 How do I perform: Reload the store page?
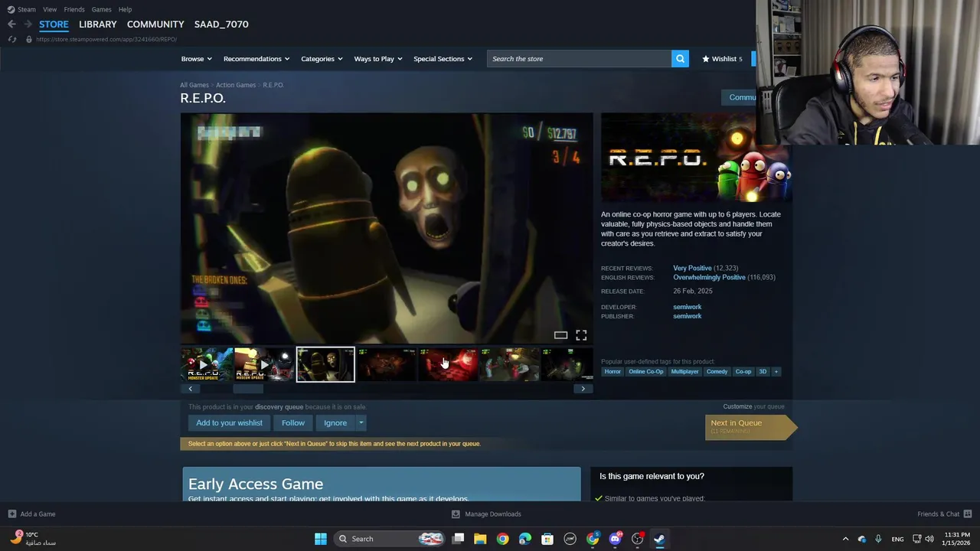coord(11,39)
